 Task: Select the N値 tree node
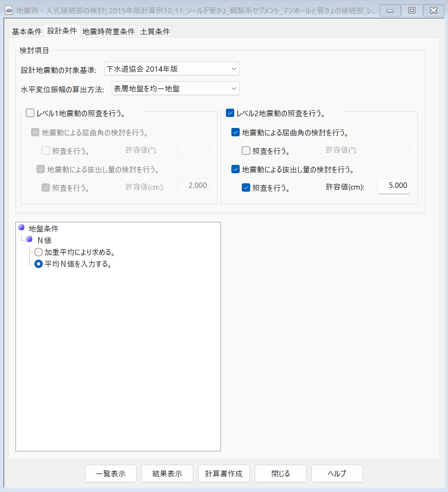coord(44,240)
